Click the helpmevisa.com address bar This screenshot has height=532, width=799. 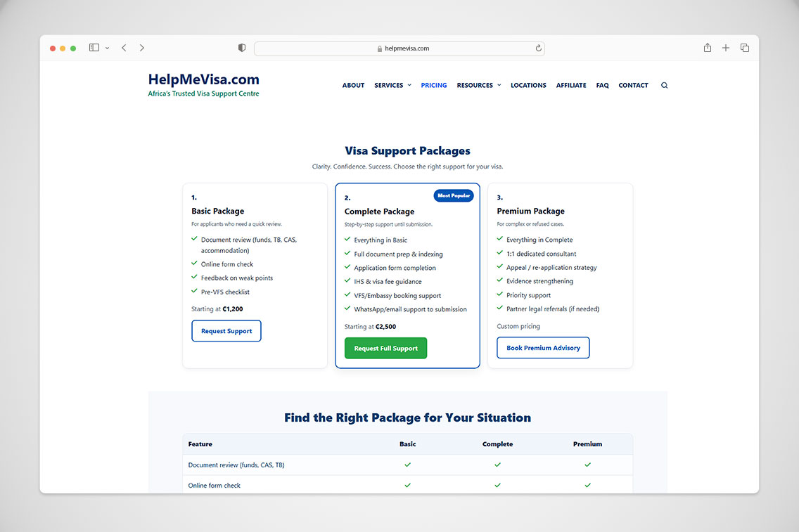[399, 48]
